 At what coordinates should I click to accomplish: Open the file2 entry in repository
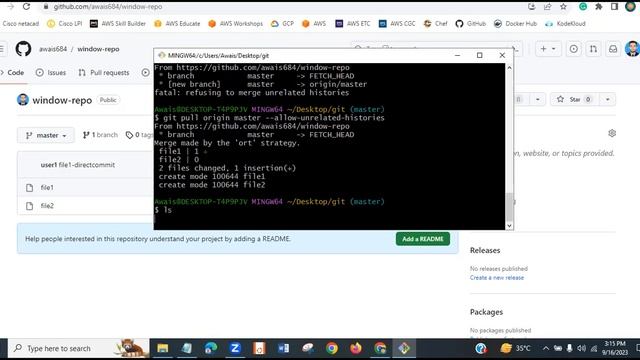tap(47, 206)
